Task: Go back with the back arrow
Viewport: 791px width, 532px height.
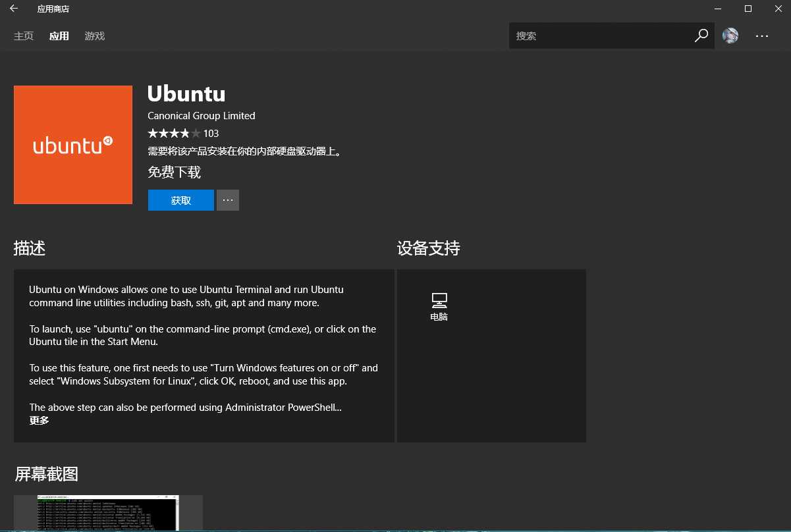Action: point(14,9)
